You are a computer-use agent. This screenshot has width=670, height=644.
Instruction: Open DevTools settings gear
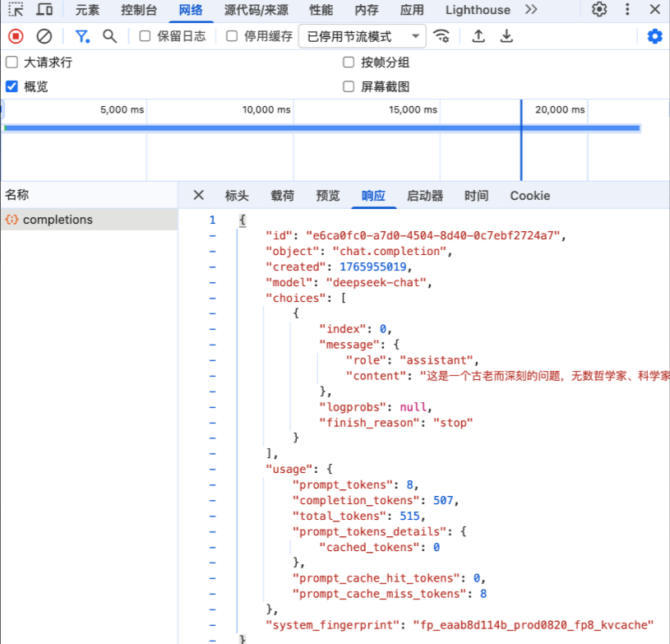pos(598,10)
